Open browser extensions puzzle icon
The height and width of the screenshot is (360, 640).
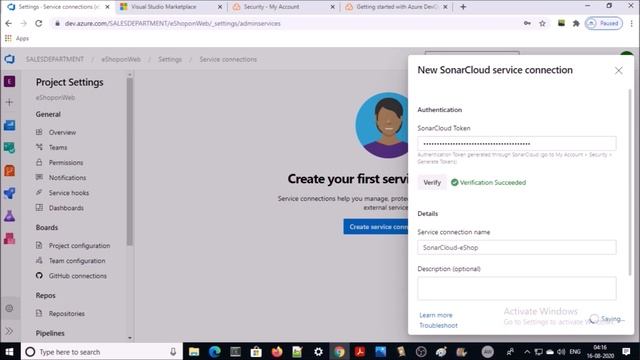(x=576, y=24)
